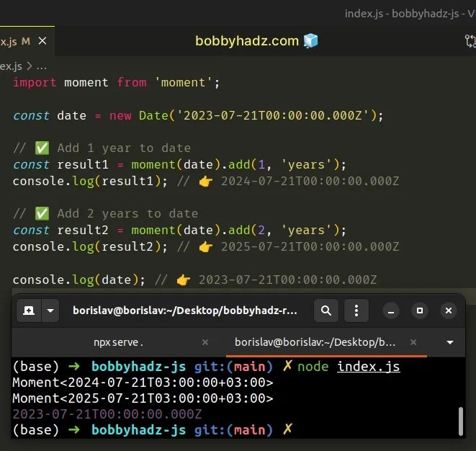Open the source control compare icon in editor toolbar

[470, 41]
